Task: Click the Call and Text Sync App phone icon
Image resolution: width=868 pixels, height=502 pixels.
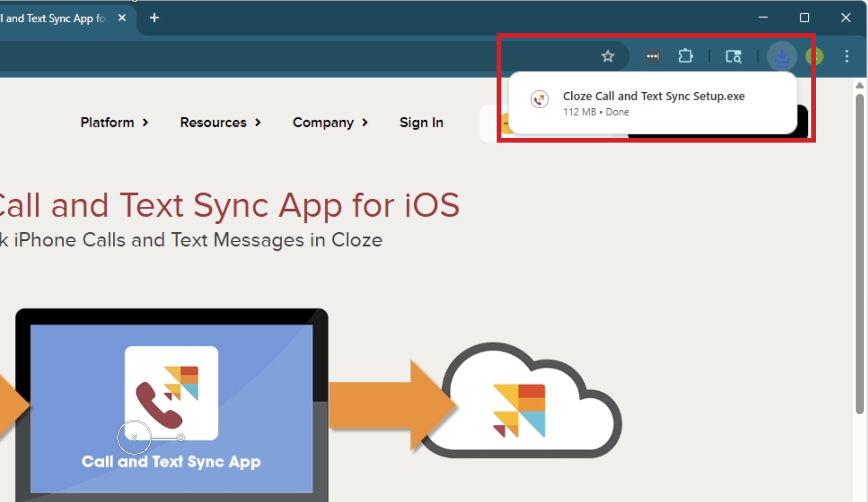Action: 171,393
